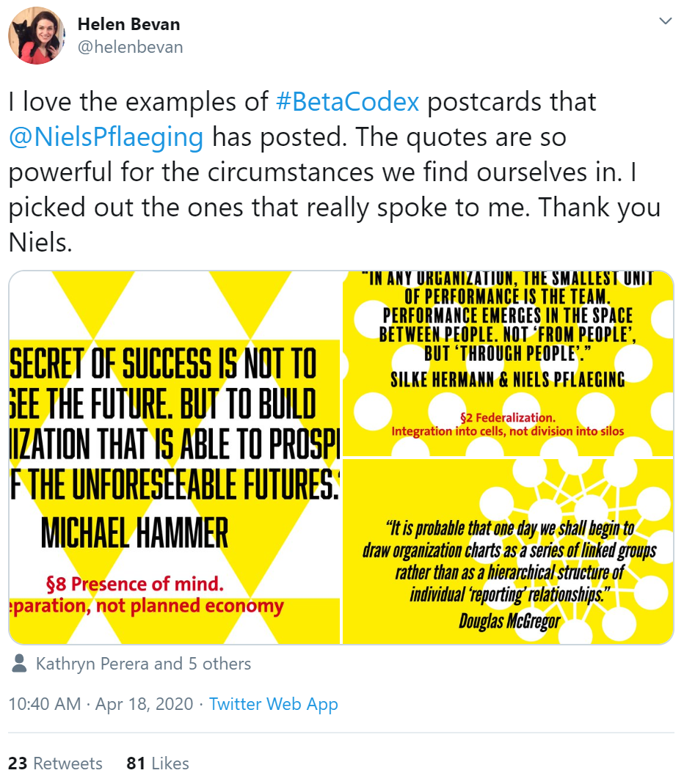
Task: Expand the tweet options chevron
Action: click(665, 21)
